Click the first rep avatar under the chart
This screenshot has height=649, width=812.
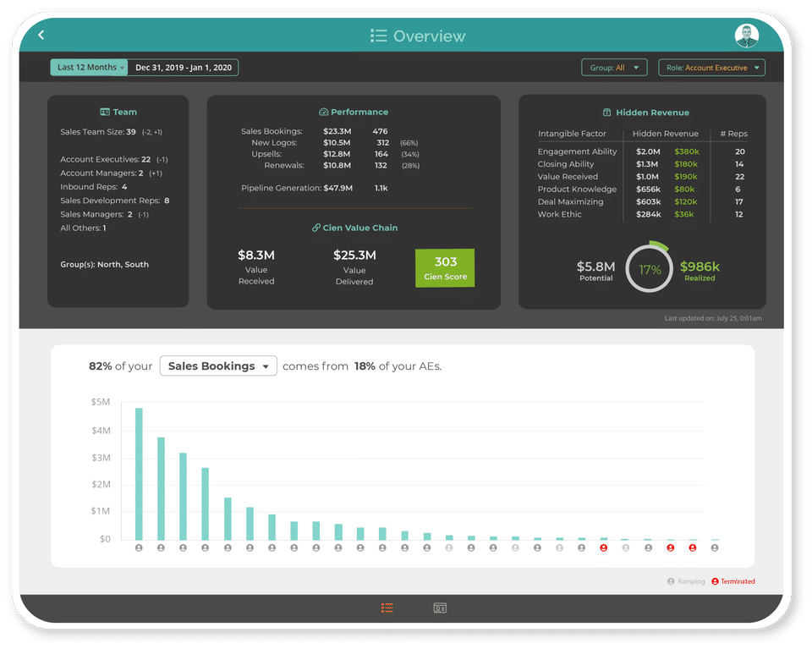pyautogui.click(x=139, y=547)
